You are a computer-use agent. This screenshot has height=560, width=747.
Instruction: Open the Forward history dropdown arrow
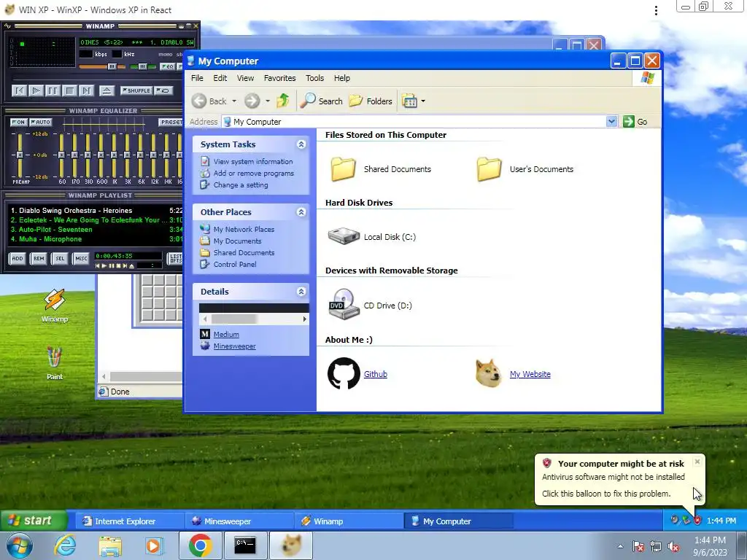click(267, 101)
